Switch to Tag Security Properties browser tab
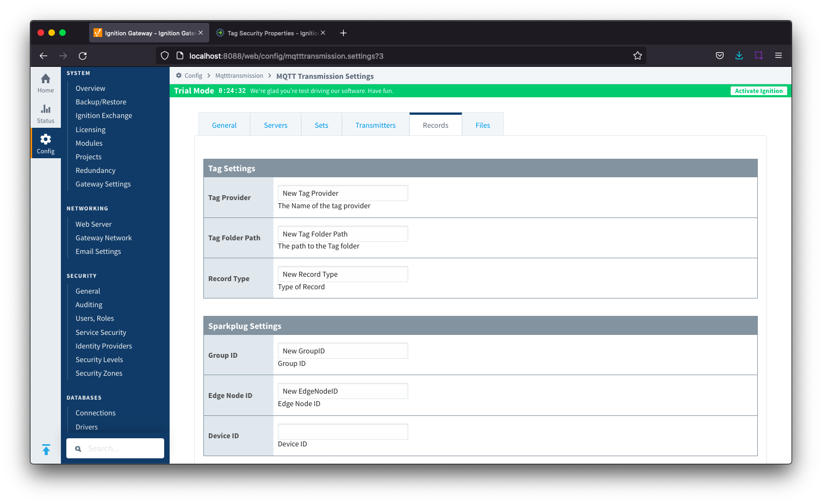This screenshot has height=504, width=822. (x=271, y=33)
